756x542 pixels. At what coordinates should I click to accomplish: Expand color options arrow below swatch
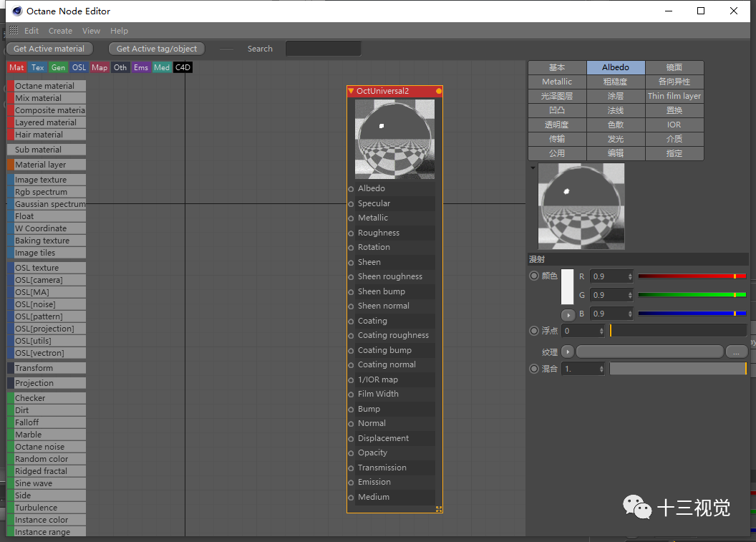pyautogui.click(x=568, y=315)
